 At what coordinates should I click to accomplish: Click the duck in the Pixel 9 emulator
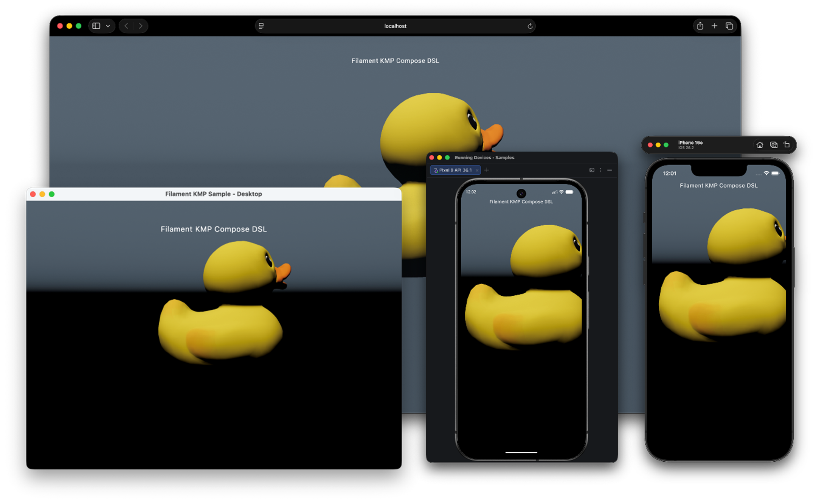(x=524, y=287)
